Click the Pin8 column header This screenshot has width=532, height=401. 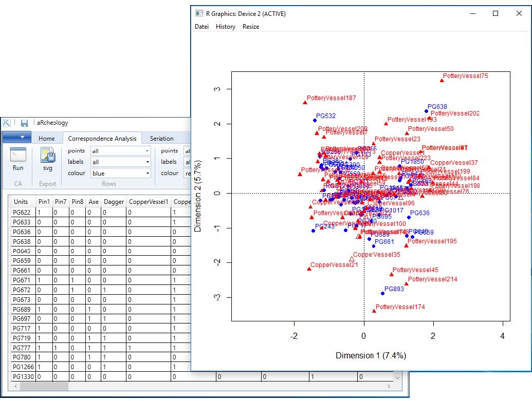coord(77,202)
